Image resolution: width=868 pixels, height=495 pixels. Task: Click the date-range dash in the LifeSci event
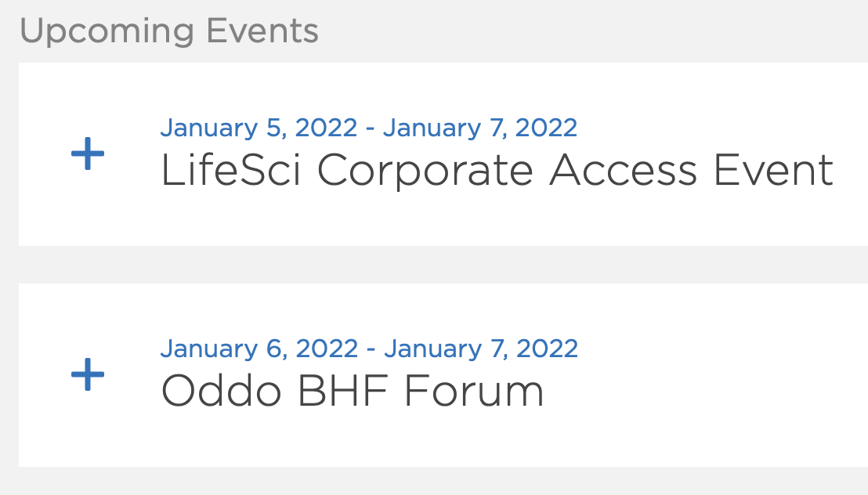(x=371, y=128)
